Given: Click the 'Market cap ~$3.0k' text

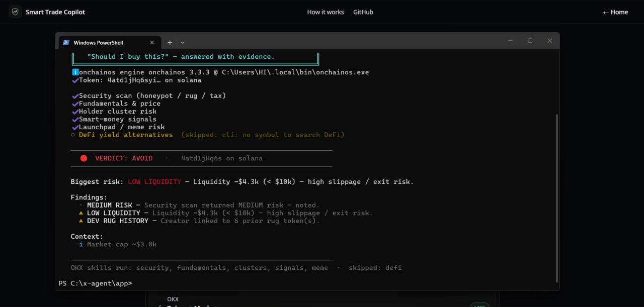Looking at the screenshot, I should 122,244.
